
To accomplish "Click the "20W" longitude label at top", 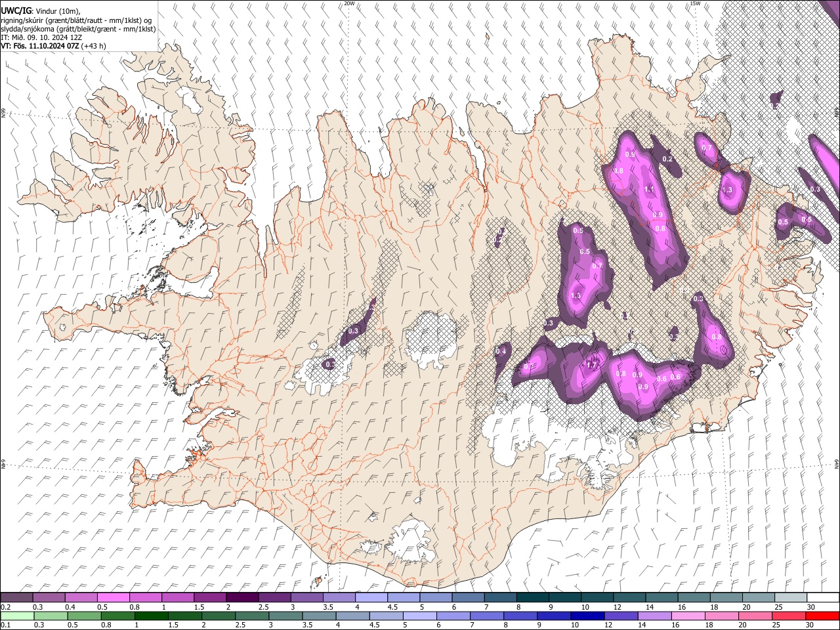I will pos(349,3).
